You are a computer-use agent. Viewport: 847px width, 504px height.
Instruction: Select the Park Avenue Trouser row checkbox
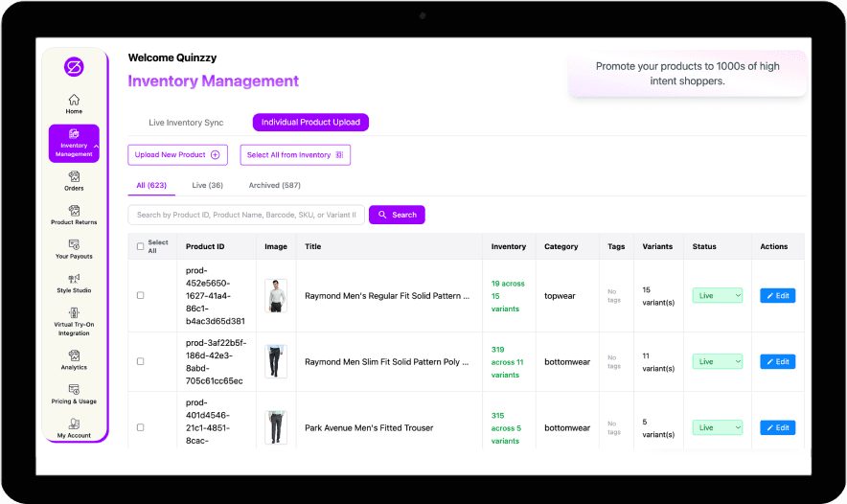point(141,427)
